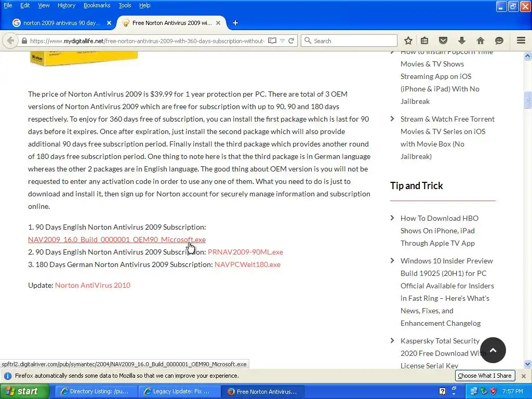Click the Tip and Trick heading
This screenshot has height=399, width=532.
pyautogui.click(x=416, y=185)
